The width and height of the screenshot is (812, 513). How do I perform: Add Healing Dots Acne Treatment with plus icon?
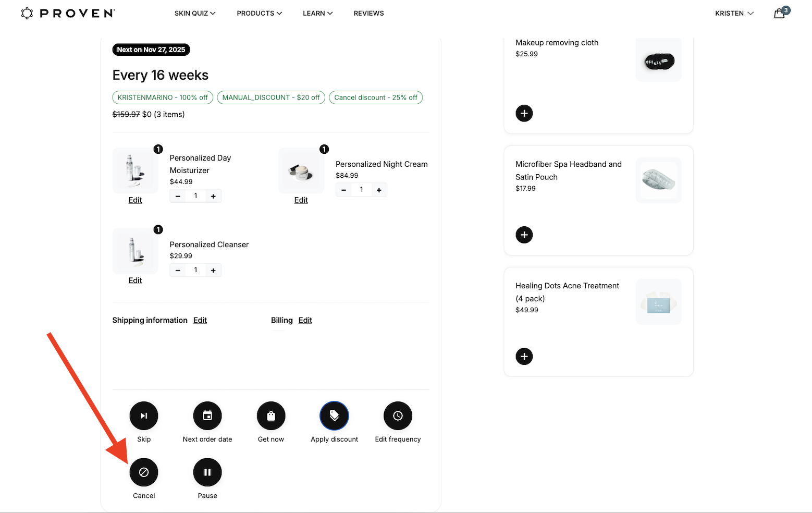tap(524, 357)
